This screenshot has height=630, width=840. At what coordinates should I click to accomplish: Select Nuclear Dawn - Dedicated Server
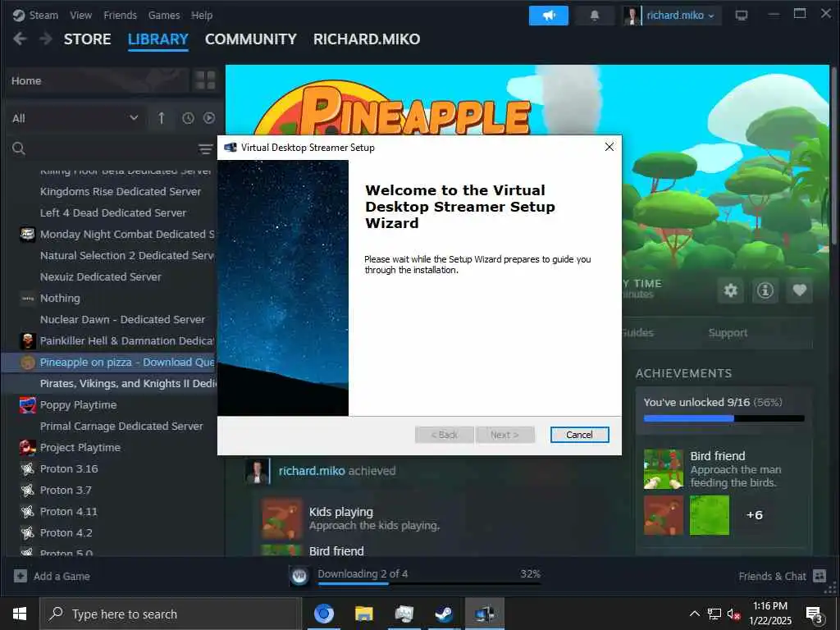pos(123,319)
